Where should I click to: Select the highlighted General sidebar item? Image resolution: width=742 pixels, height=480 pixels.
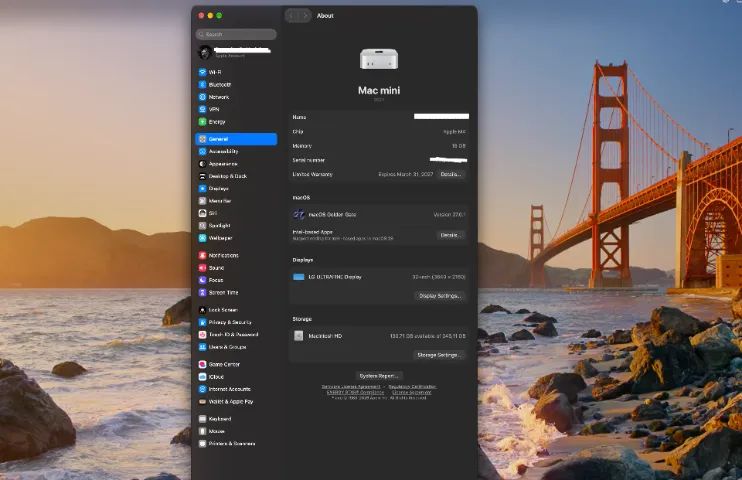pos(236,139)
